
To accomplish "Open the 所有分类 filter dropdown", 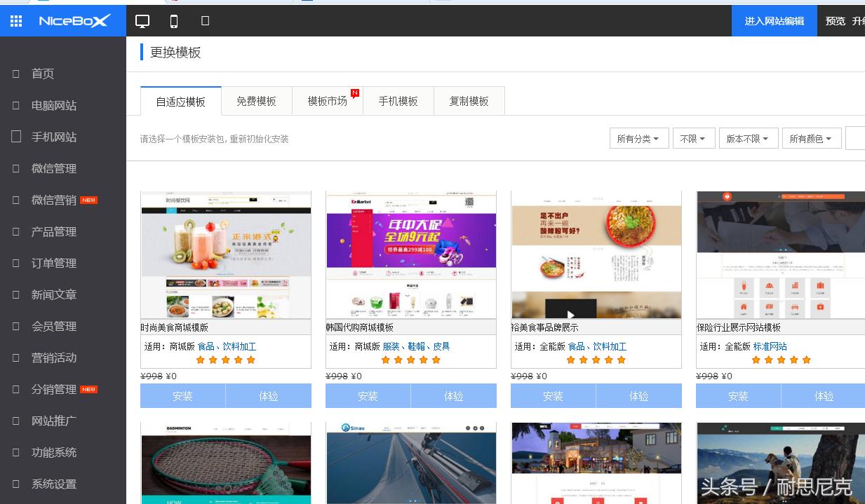I will pyautogui.click(x=638, y=138).
